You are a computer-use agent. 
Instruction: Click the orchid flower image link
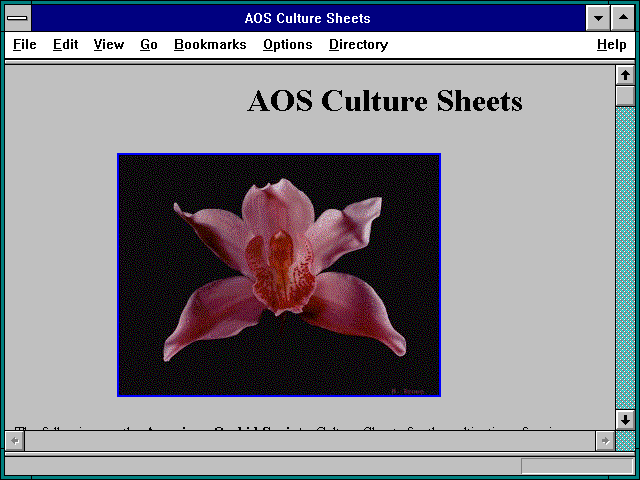(x=279, y=275)
